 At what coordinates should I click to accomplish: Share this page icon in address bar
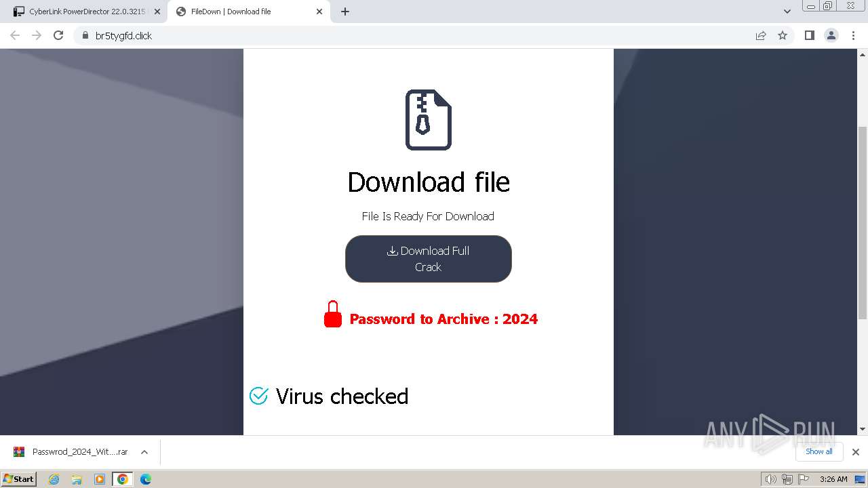pyautogui.click(x=761, y=35)
